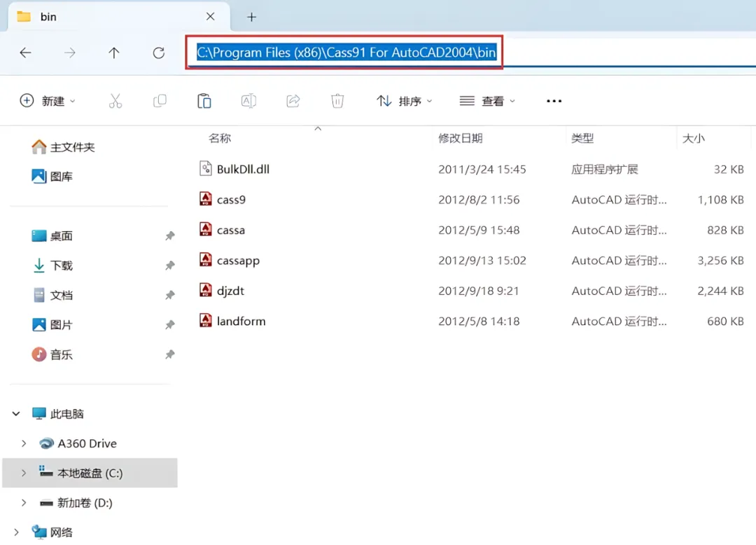Select 此电脑 in the navigation pane

(58, 414)
